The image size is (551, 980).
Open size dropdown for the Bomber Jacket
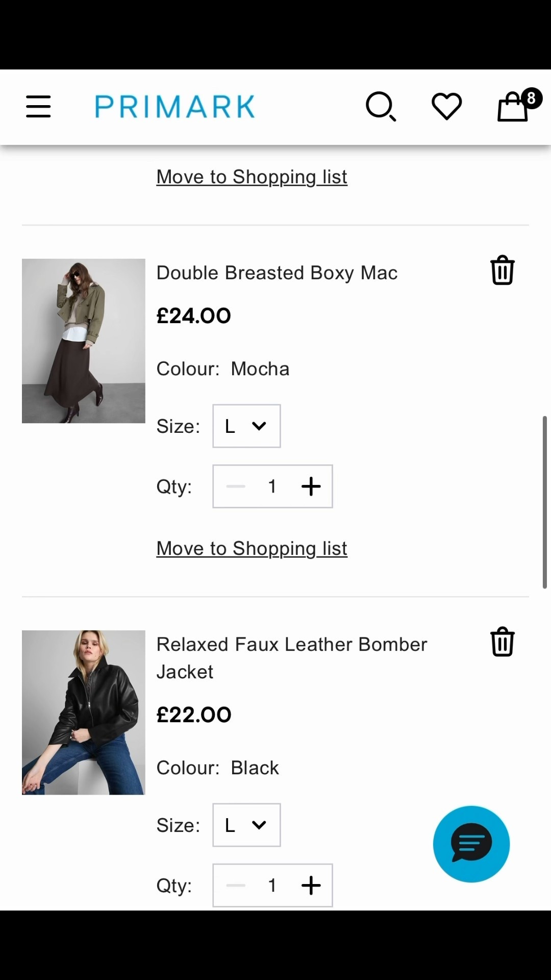coord(246,825)
